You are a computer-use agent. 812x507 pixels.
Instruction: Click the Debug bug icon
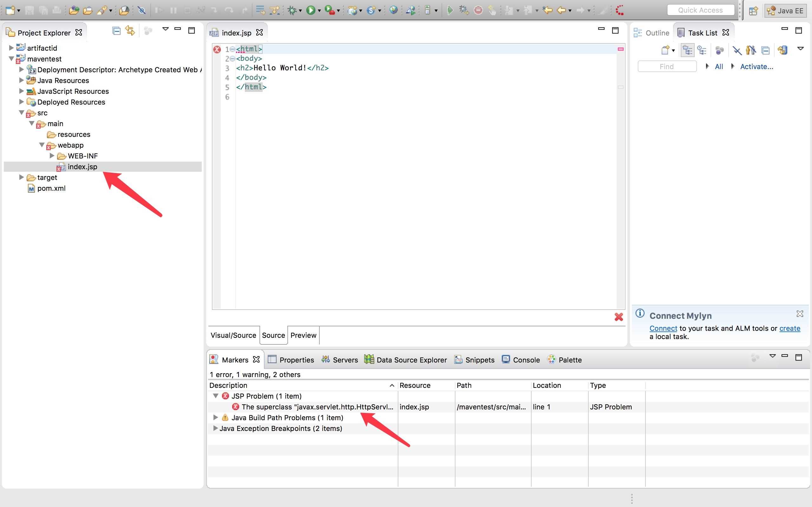[x=292, y=10]
